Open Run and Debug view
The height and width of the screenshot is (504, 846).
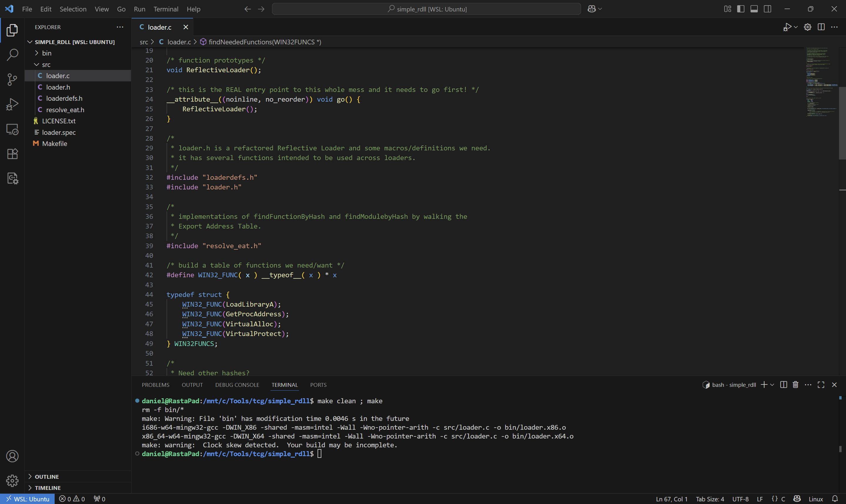(12, 104)
